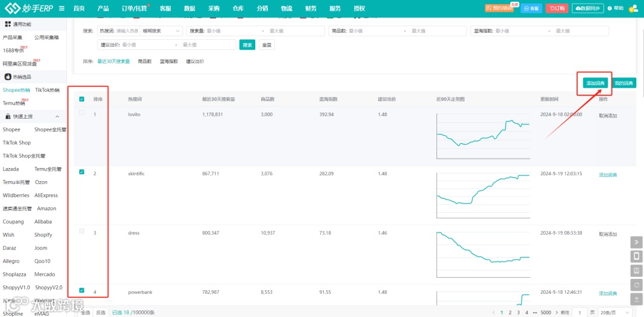This screenshot has width=644, height=317.
Task: Open the 订单/托管 top menu
Action: click(x=135, y=8)
